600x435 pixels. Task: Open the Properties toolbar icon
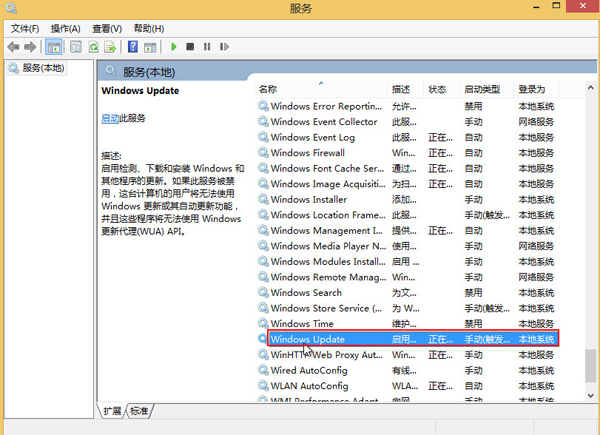tap(76, 47)
